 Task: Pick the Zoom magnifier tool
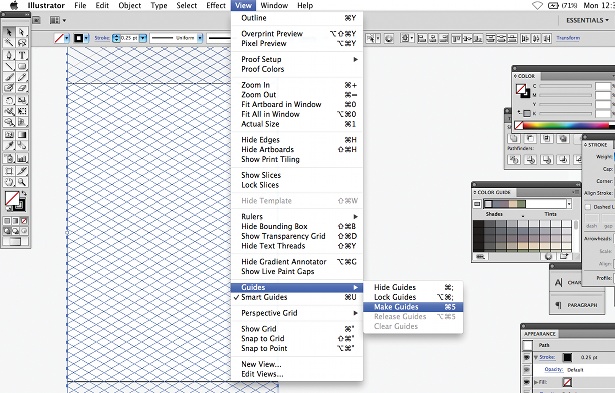tap(22, 182)
